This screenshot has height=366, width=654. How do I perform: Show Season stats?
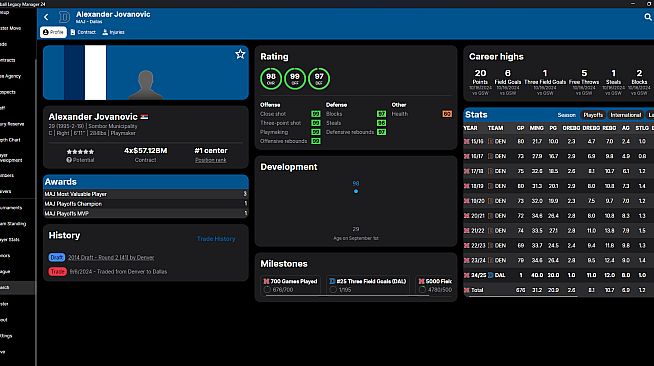(x=566, y=115)
